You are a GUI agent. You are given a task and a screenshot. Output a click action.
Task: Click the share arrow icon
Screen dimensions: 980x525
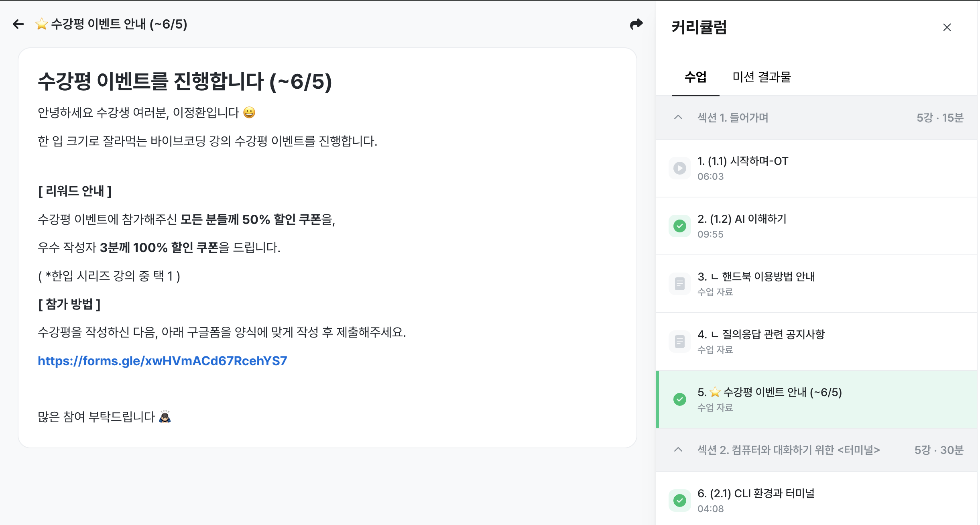pos(636,24)
